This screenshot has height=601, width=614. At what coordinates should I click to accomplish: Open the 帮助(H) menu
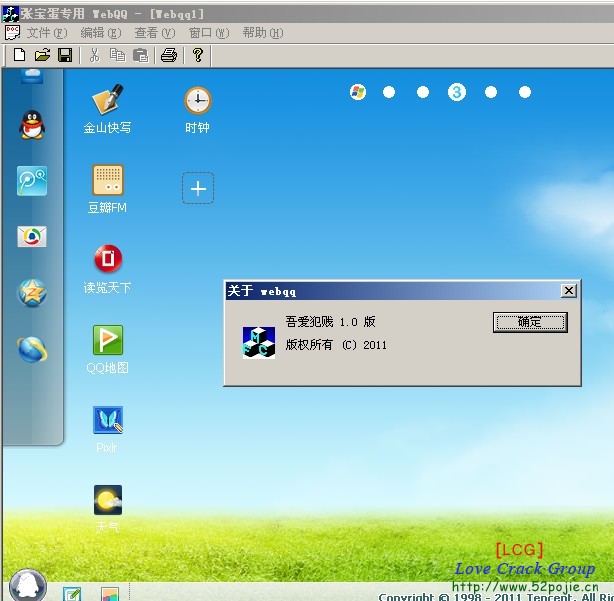263,33
